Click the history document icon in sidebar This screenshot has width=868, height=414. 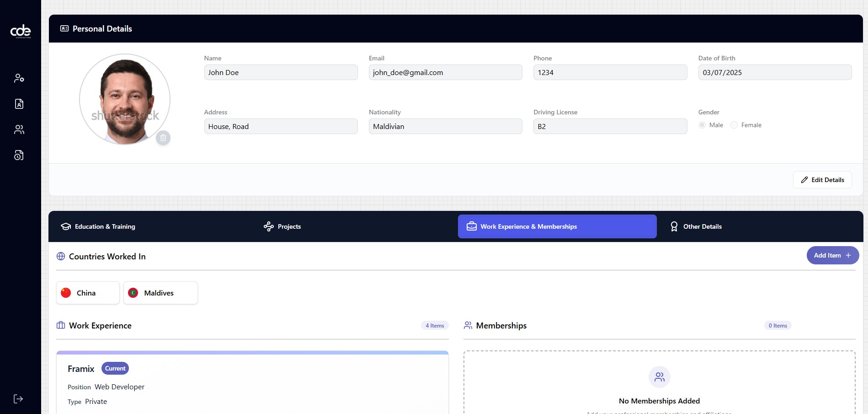click(19, 155)
